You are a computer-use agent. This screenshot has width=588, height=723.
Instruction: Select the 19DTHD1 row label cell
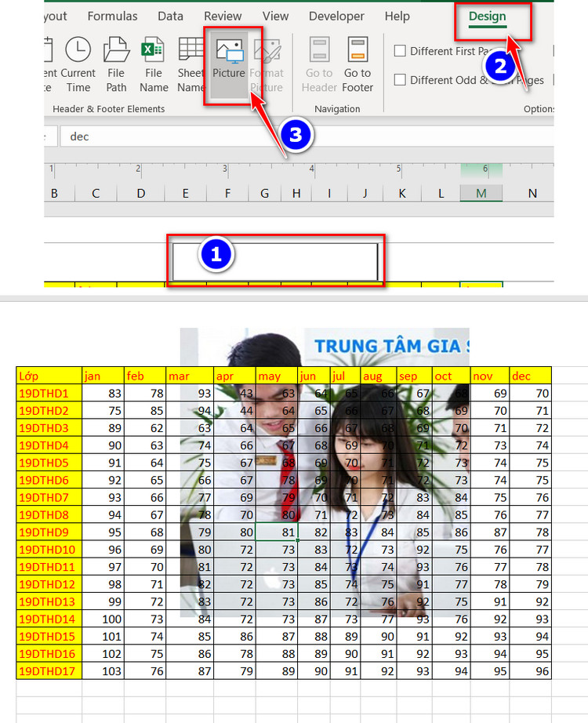[49, 394]
